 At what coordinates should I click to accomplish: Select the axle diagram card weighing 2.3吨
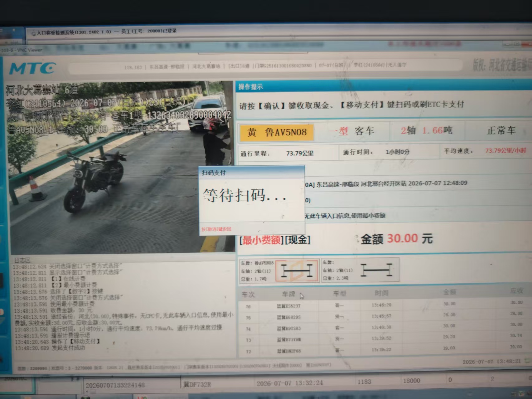(x=360, y=270)
